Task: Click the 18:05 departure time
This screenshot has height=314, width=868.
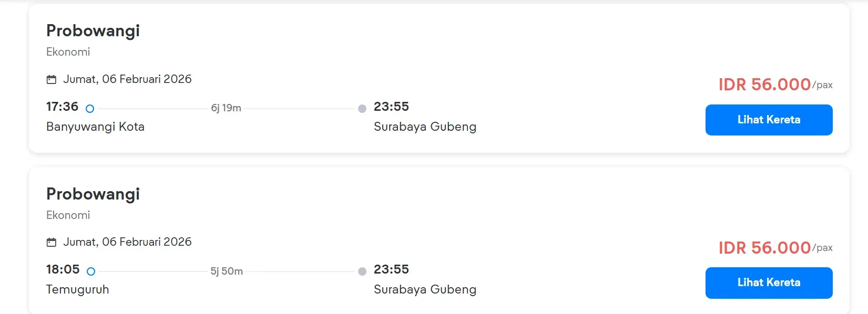Action: coord(63,269)
